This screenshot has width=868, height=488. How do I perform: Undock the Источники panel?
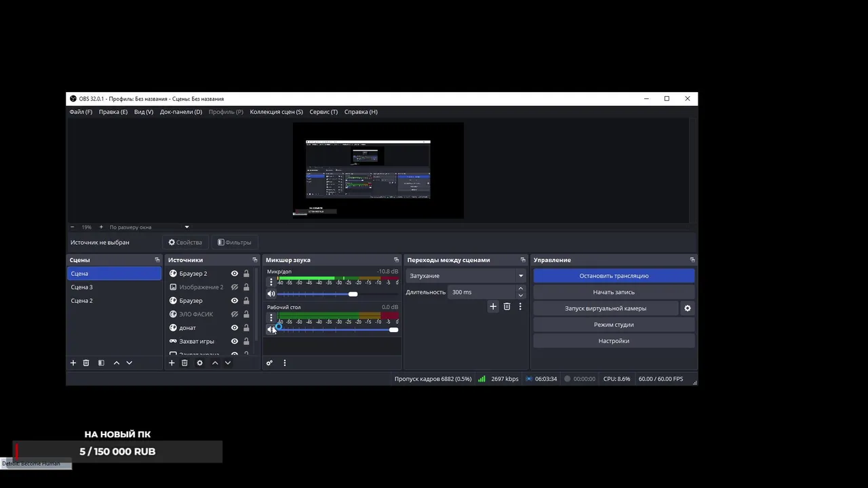[x=255, y=260]
